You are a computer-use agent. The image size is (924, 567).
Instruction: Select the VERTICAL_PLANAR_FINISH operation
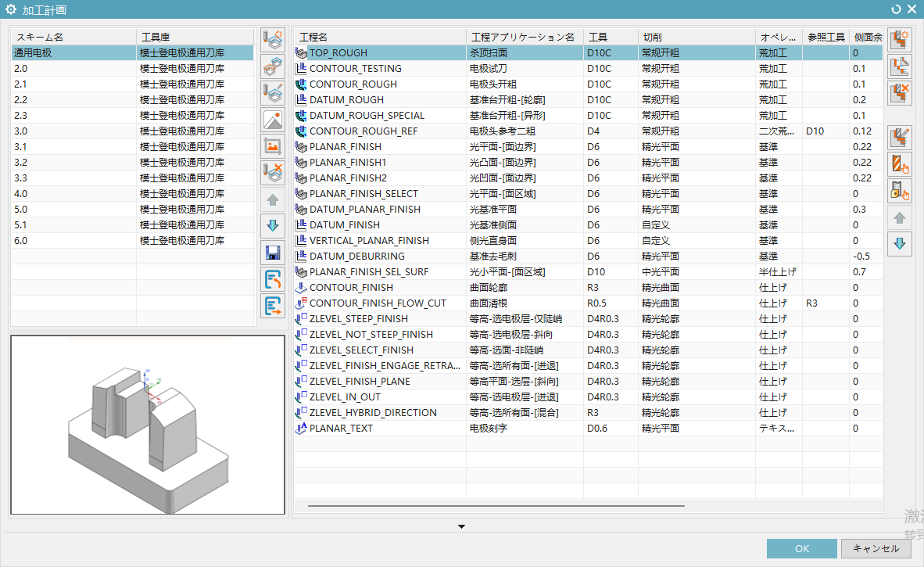click(x=588, y=240)
